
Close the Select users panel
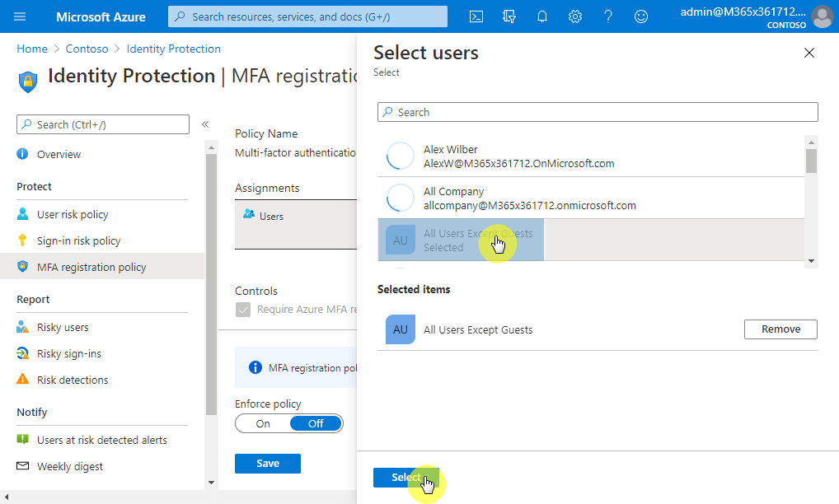(809, 53)
